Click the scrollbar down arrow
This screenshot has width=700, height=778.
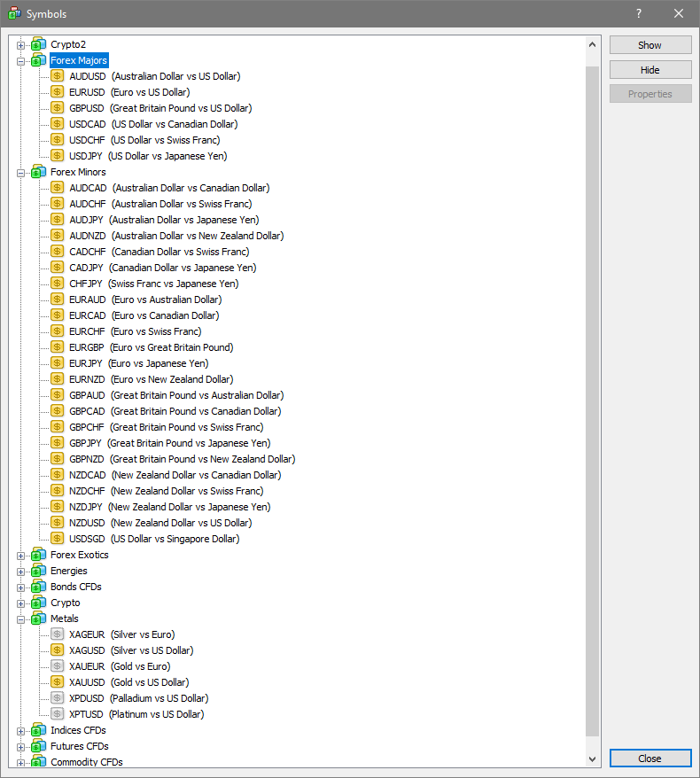(x=593, y=759)
